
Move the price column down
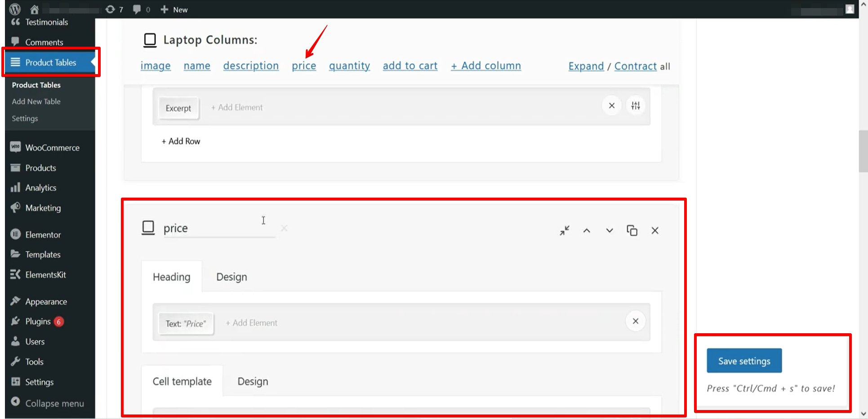pyautogui.click(x=609, y=230)
